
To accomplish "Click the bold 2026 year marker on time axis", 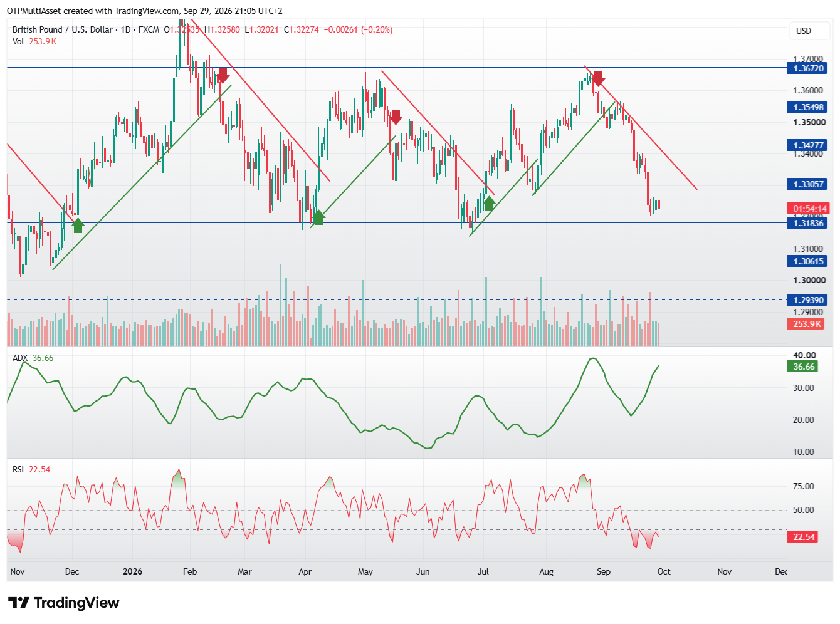I will coord(132,571).
